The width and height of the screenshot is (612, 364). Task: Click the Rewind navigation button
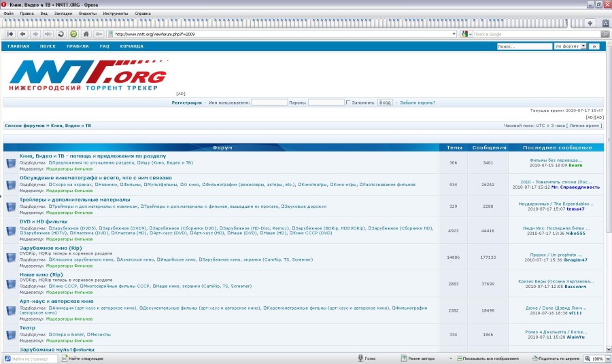coord(10,34)
